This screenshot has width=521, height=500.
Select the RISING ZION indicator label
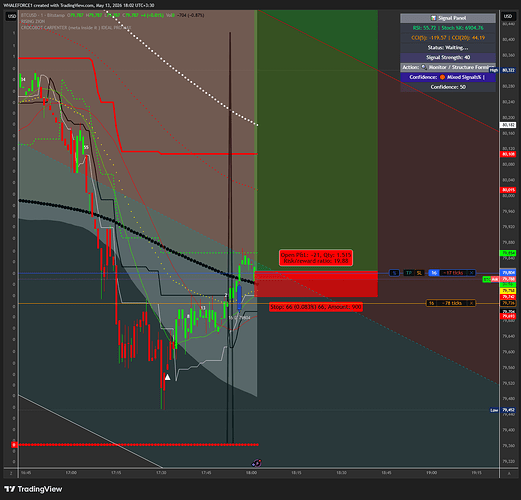pos(33,21)
